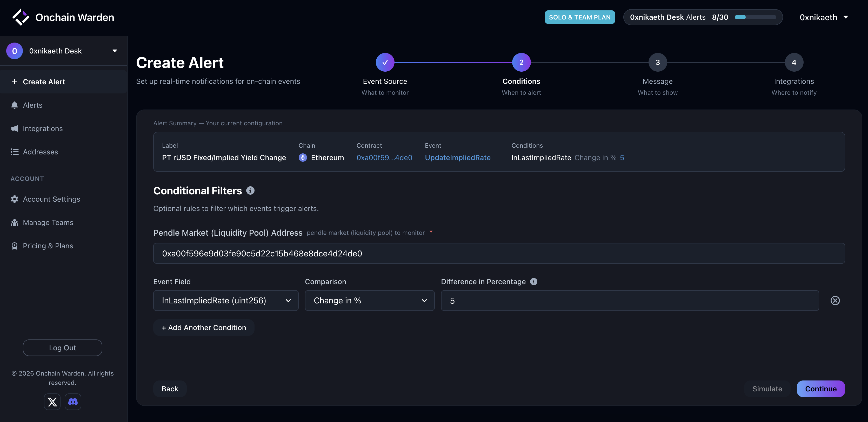Open the X (Twitter) social link icon
This screenshot has height=422, width=868.
(x=52, y=402)
